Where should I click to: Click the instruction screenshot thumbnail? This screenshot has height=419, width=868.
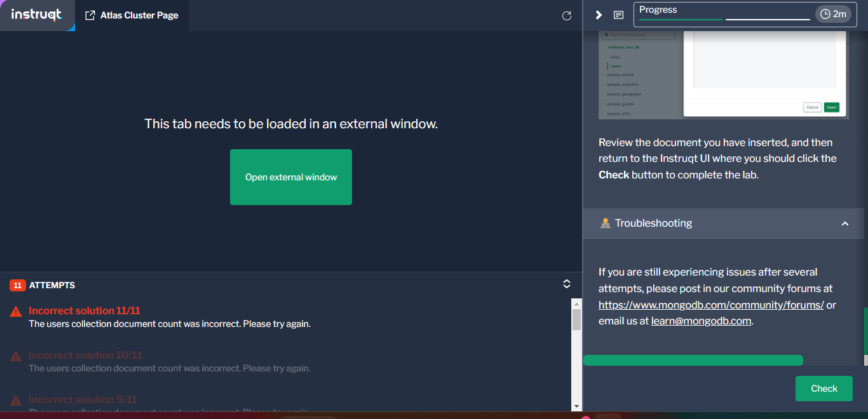(724, 75)
